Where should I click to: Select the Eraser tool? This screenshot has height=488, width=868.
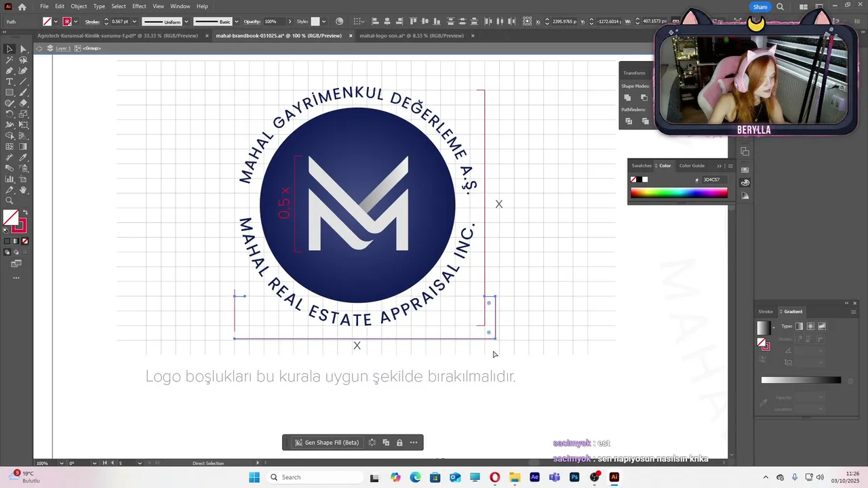click(23, 104)
